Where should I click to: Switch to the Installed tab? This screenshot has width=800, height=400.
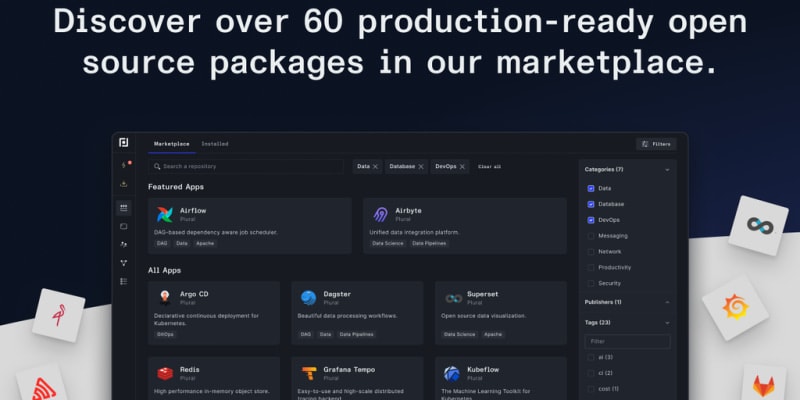pos(215,144)
